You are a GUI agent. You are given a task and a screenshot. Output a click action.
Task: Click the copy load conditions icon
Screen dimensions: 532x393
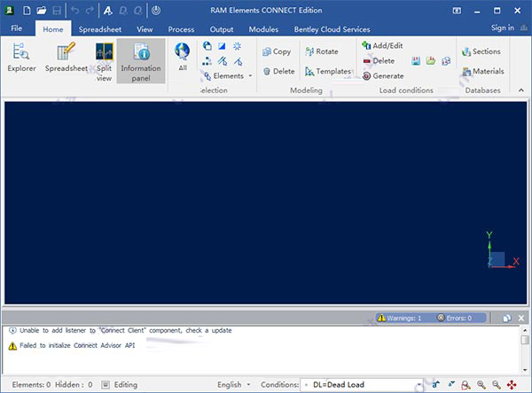click(446, 61)
